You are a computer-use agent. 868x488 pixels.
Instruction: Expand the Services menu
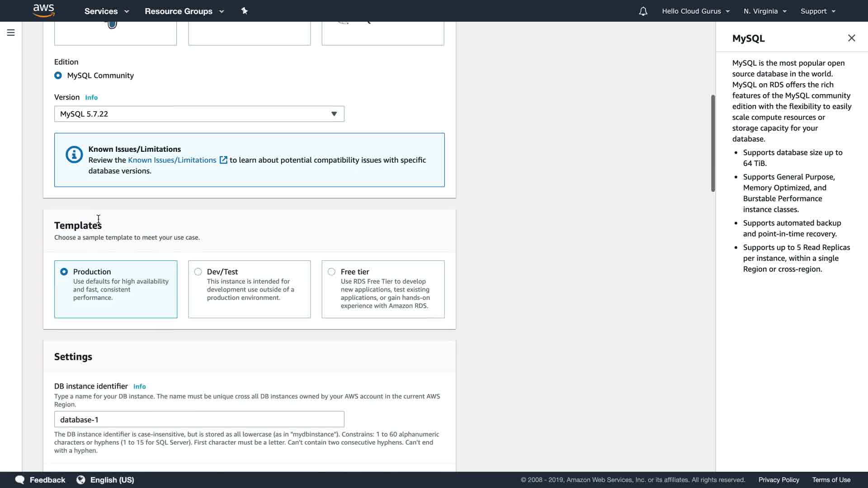click(107, 11)
